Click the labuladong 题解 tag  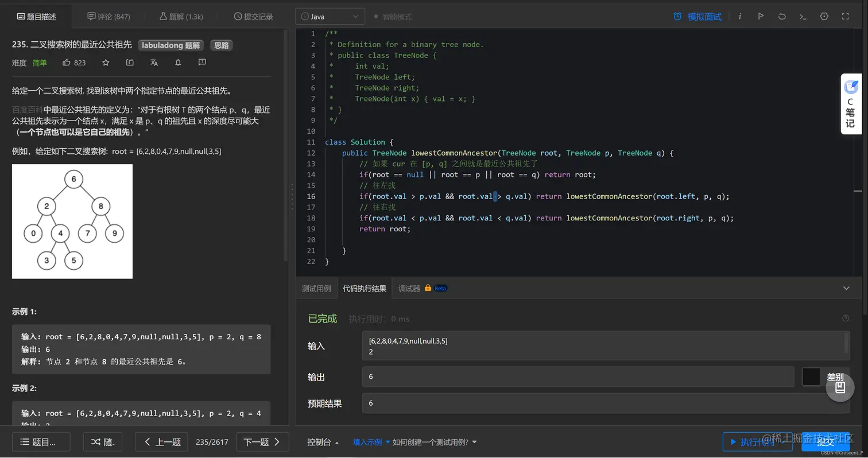tap(171, 45)
